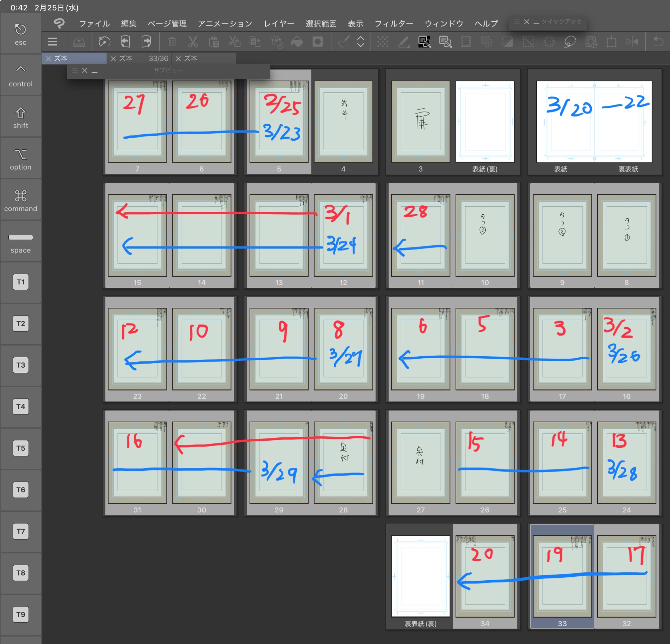Click the fill bucket icon
Screen dimensions: 670x644
tap(297, 42)
